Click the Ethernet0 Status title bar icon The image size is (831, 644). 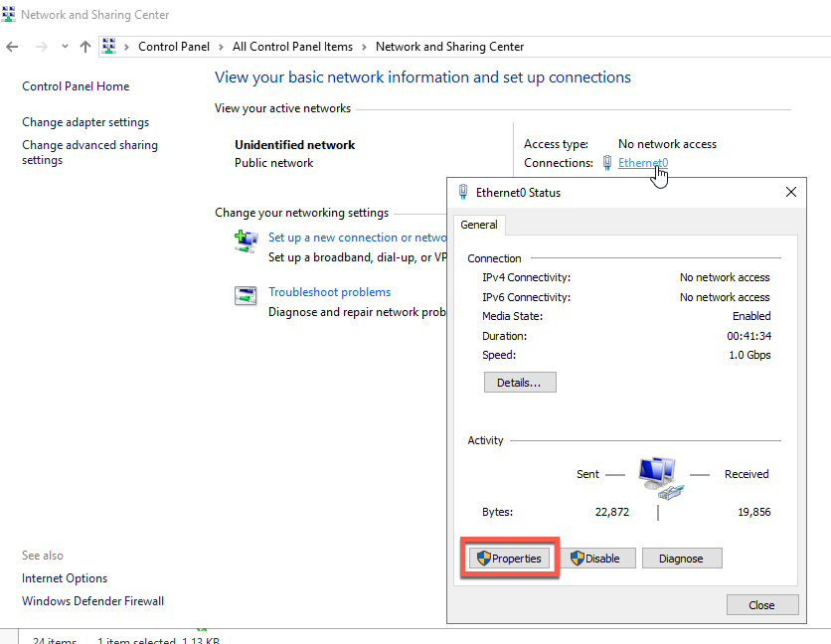pyautogui.click(x=463, y=192)
